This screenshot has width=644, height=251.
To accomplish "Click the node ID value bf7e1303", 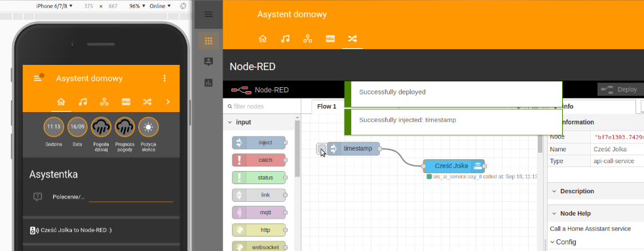I will click(x=619, y=137).
